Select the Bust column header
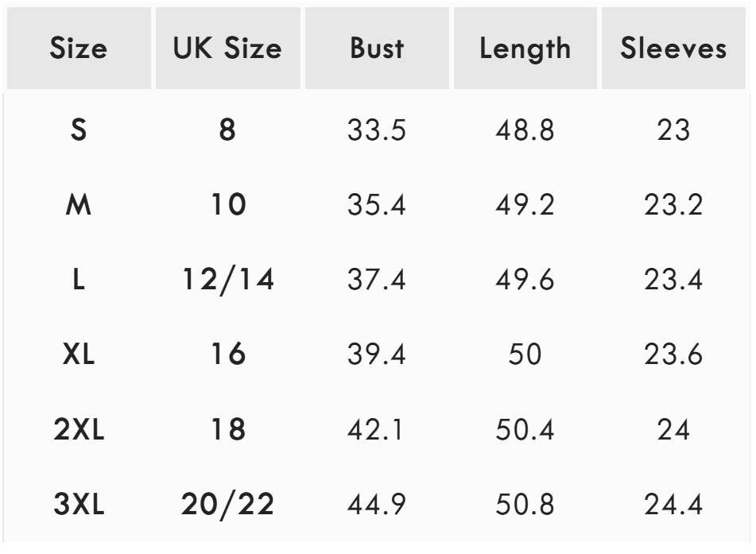 point(377,49)
